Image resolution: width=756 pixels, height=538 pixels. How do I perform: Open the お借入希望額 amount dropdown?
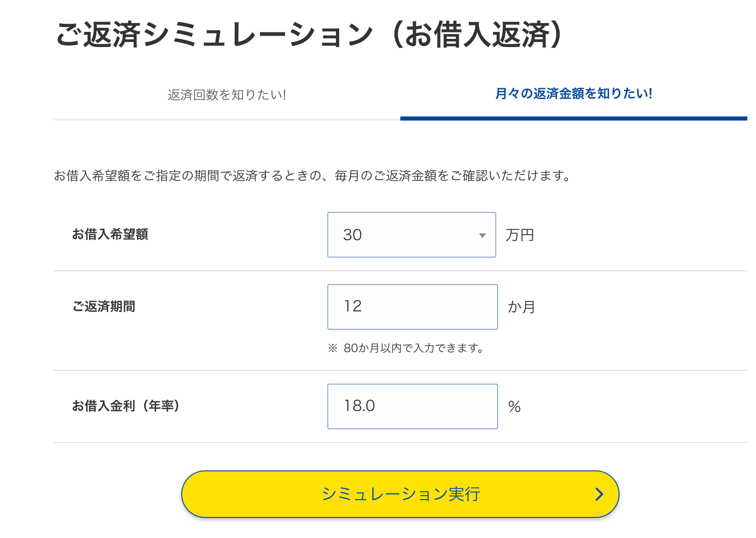pyautogui.click(x=411, y=235)
